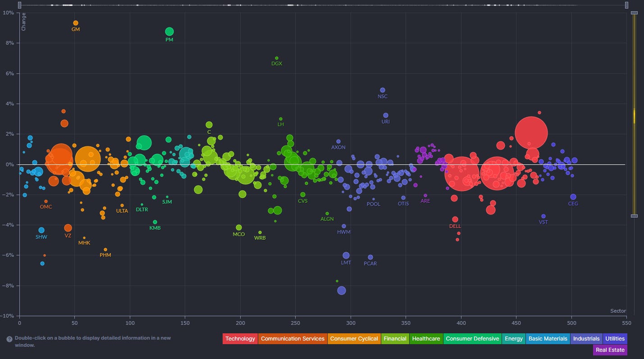Click the Consumer Cyclical legend button
The height and width of the screenshot is (359, 644).
coord(354,339)
